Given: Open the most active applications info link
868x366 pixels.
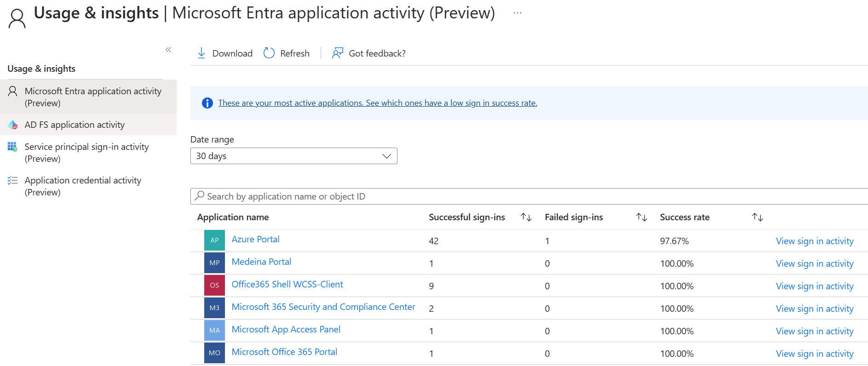Looking at the screenshot, I should point(378,103).
